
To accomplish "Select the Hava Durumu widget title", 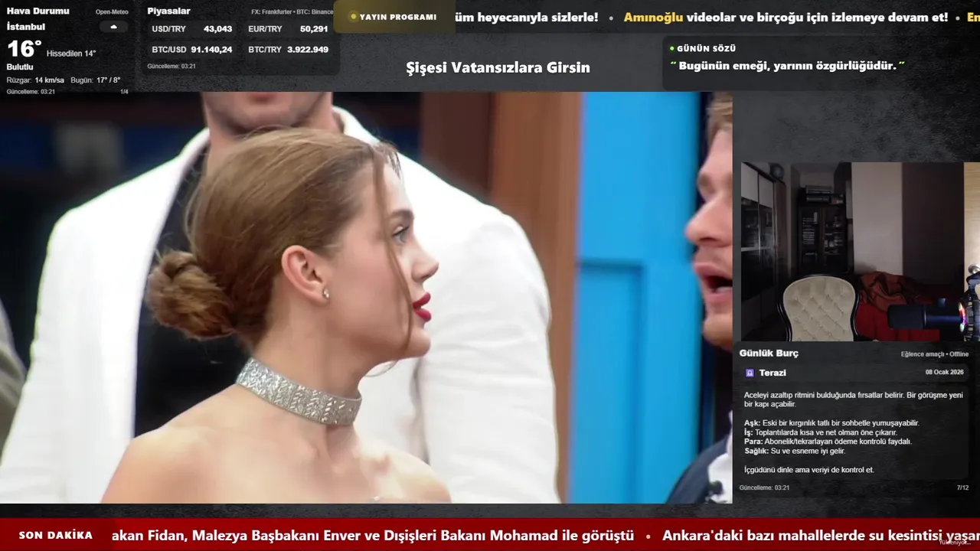I will click(x=38, y=11).
